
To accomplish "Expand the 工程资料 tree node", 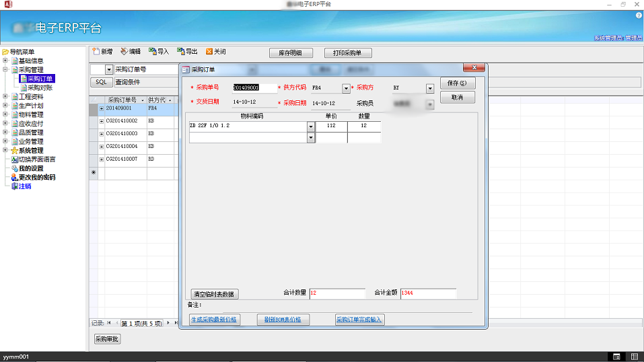I will (5, 97).
